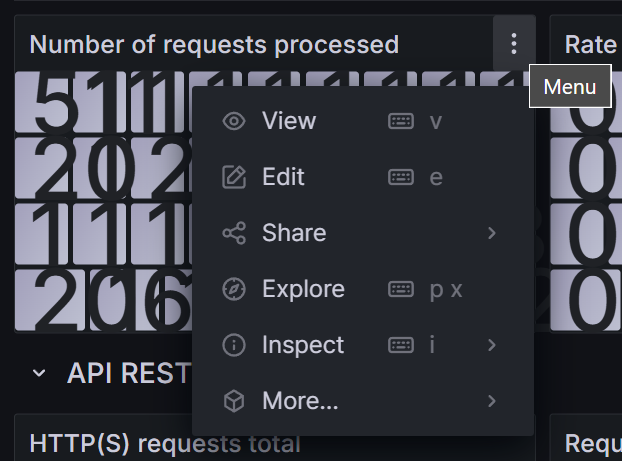Viewport: 622px width, 461px height.
Task: Click the info circle icon beside Inspect
Action: click(x=234, y=345)
